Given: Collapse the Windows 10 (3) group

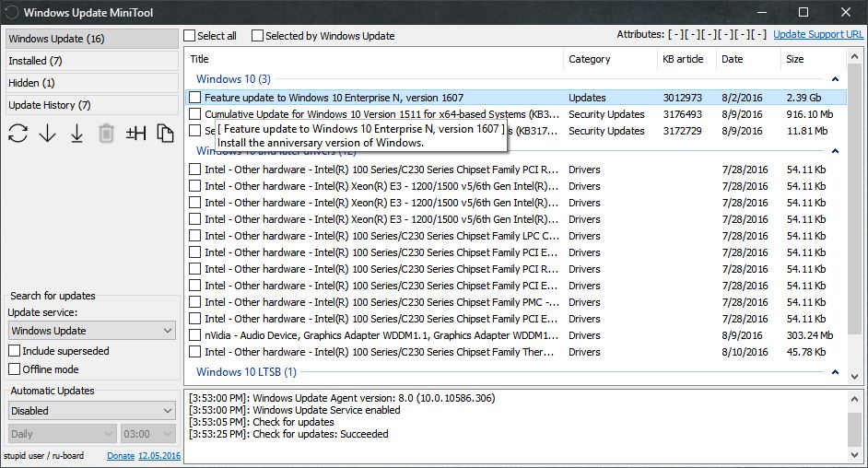Looking at the screenshot, I should click(836, 79).
